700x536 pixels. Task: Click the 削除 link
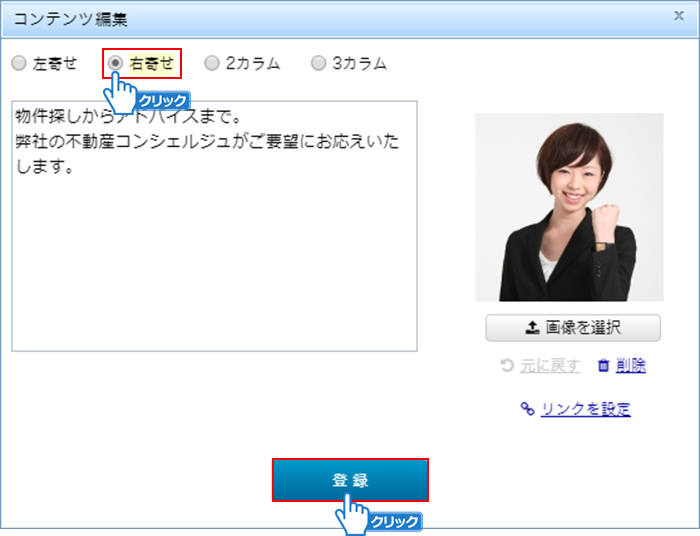(x=631, y=366)
